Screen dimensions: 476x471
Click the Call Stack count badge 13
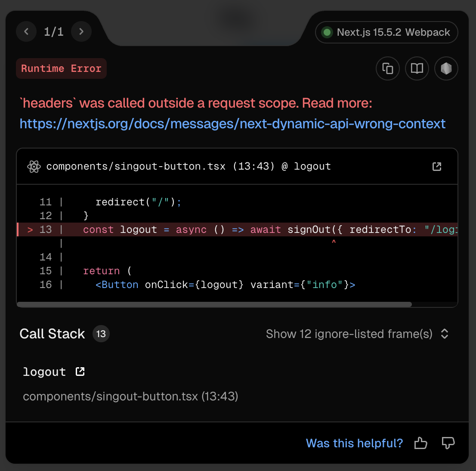(101, 334)
